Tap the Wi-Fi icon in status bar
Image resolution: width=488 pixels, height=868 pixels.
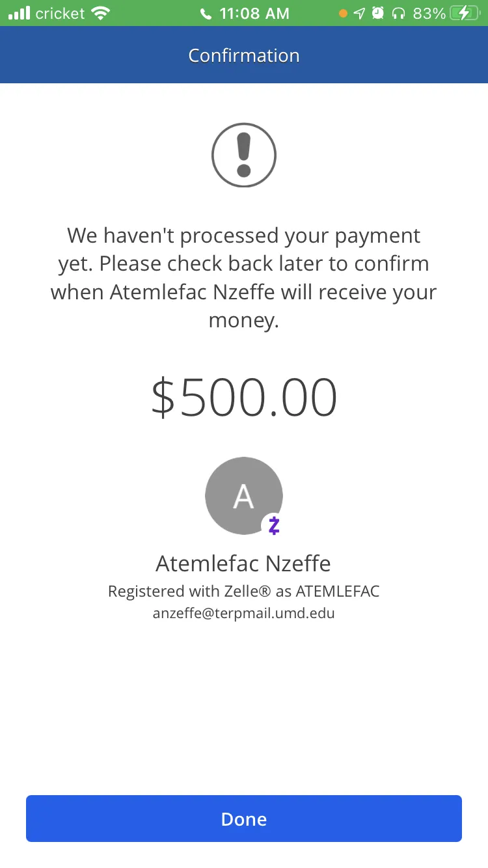101,13
